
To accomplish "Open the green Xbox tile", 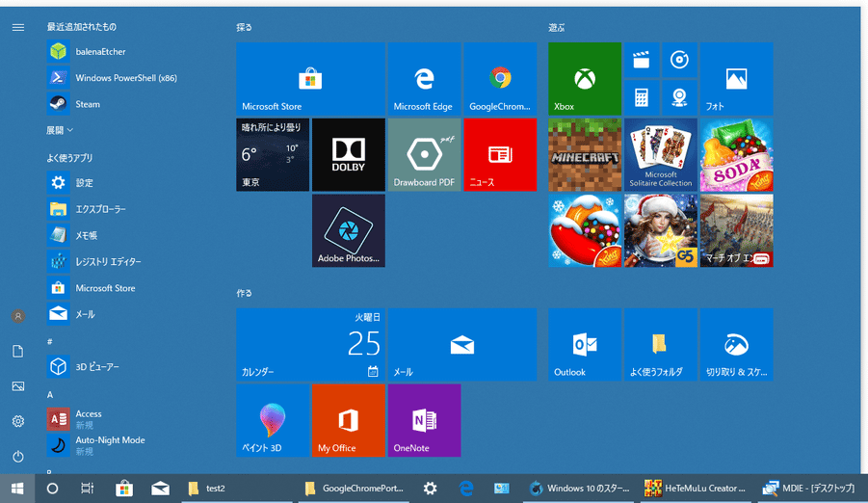I will [585, 79].
